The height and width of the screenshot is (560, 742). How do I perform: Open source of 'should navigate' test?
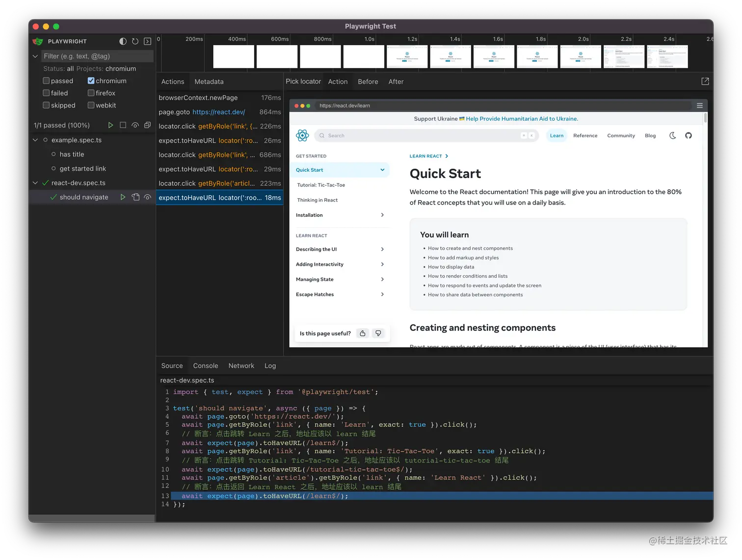(x=135, y=197)
